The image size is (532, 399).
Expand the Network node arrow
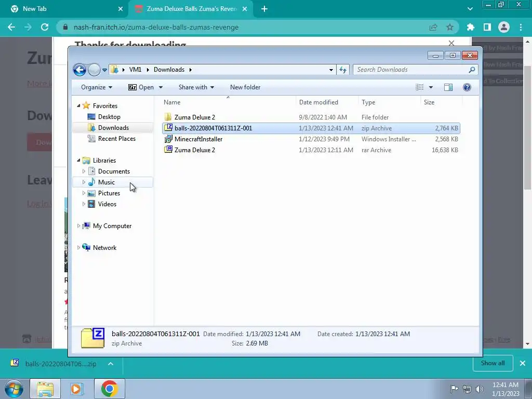pyautogui.click(x=79, y=248)
